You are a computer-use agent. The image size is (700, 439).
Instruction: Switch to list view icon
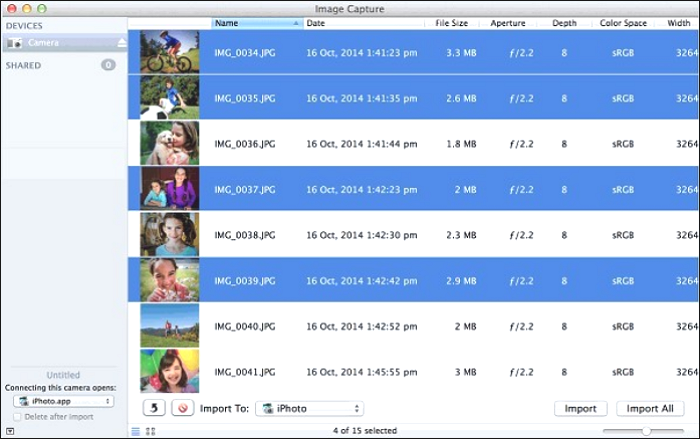tap(136, 431)
